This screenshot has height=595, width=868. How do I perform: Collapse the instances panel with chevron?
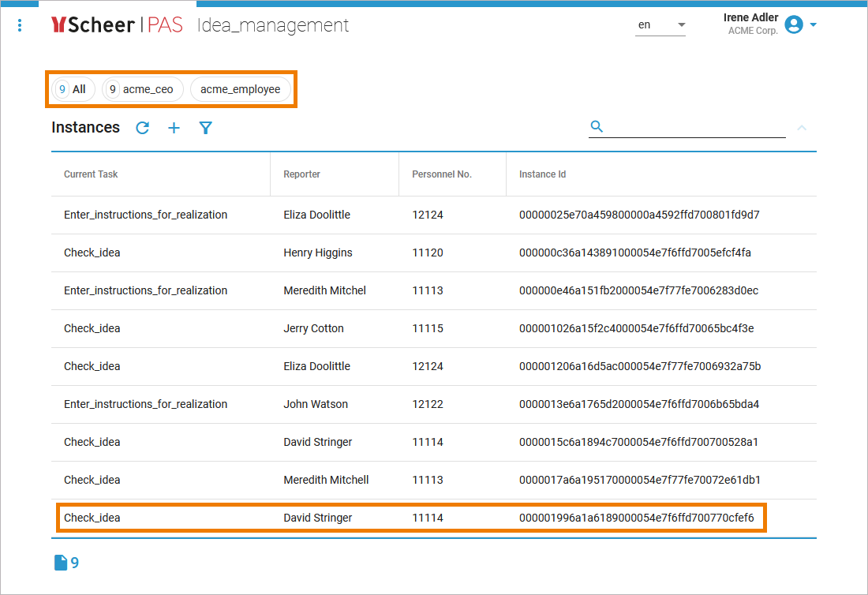(x=802, y=127)
